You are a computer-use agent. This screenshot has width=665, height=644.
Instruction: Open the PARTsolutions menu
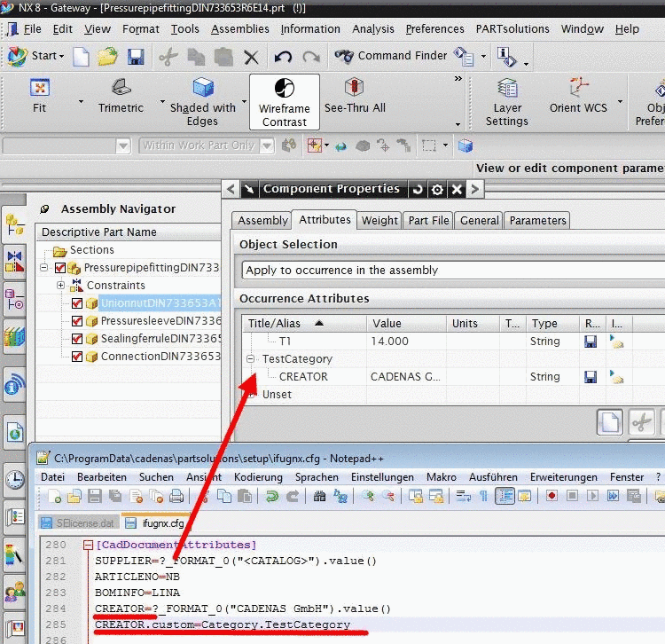pos(512,29)
